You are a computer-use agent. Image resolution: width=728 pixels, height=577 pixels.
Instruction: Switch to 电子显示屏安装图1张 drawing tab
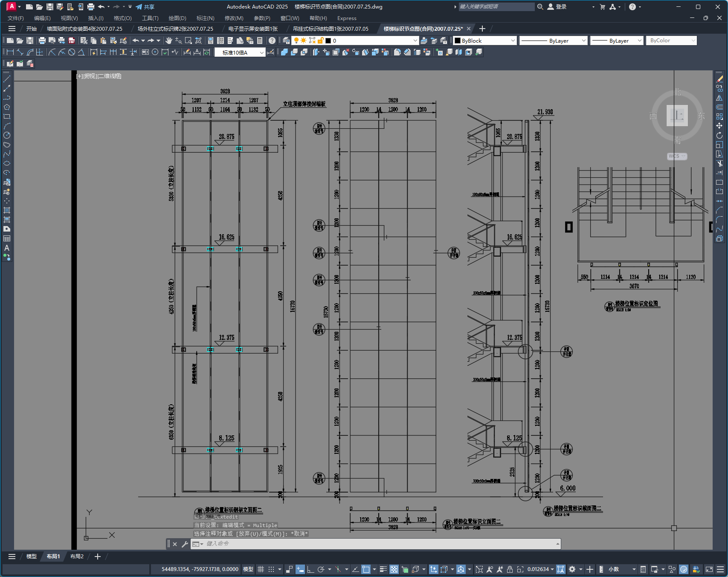(253, 29)
